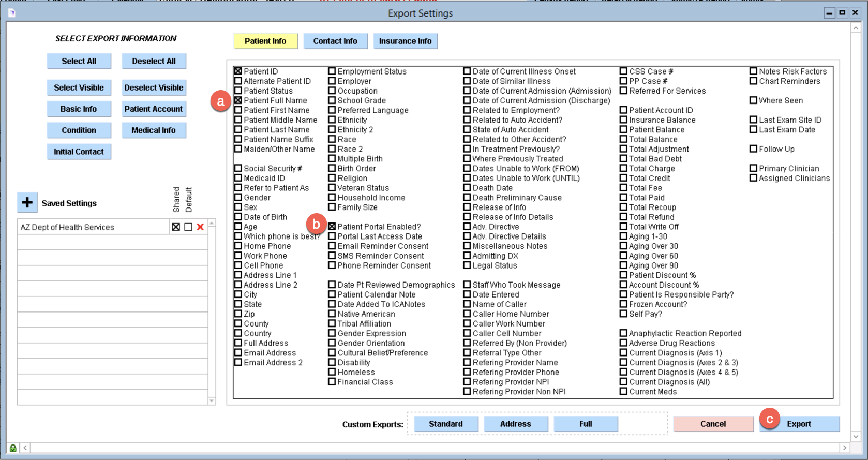Viewport: 868px width, 460px height.
Task: Click the horizontal scrollbar right arrow
Action: pyautogui.click(x=845, y=448)
